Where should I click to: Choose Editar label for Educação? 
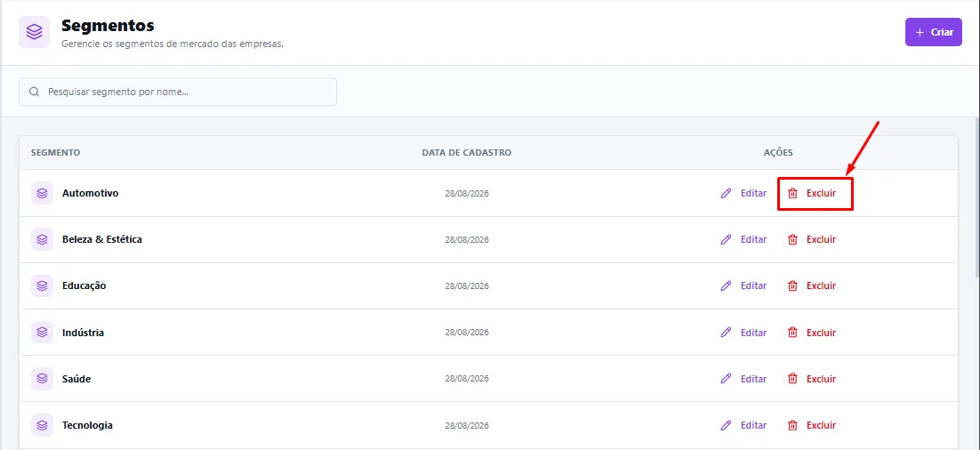(753, 285)
